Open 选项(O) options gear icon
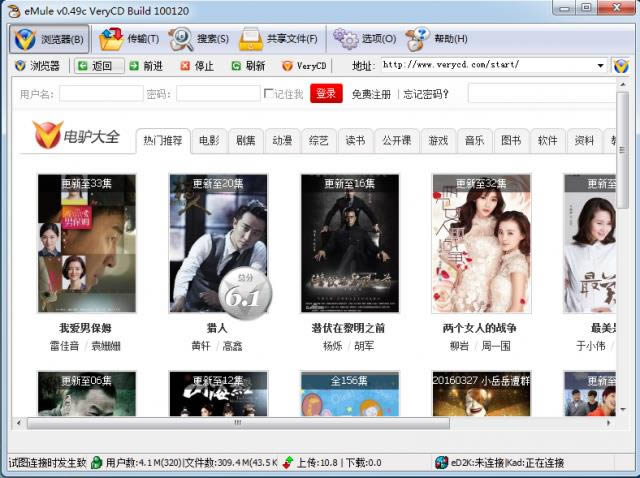The image size is (640, 478). [346, 39]
